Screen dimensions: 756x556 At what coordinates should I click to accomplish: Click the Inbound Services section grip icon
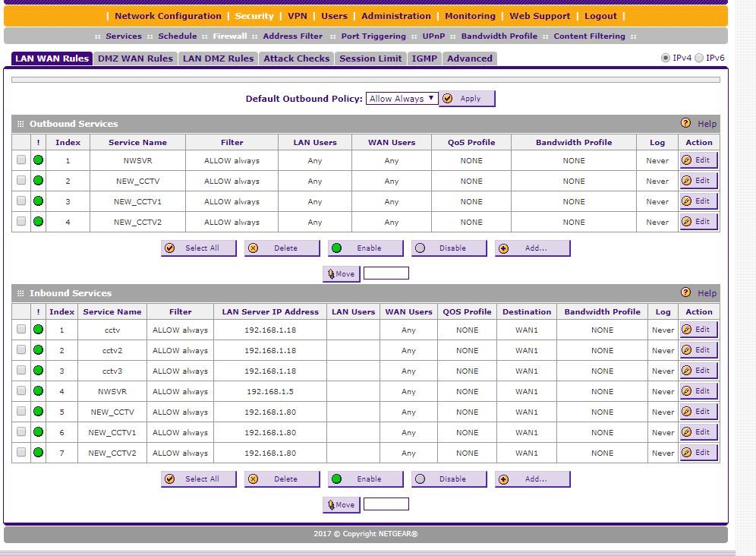[20, 293]
